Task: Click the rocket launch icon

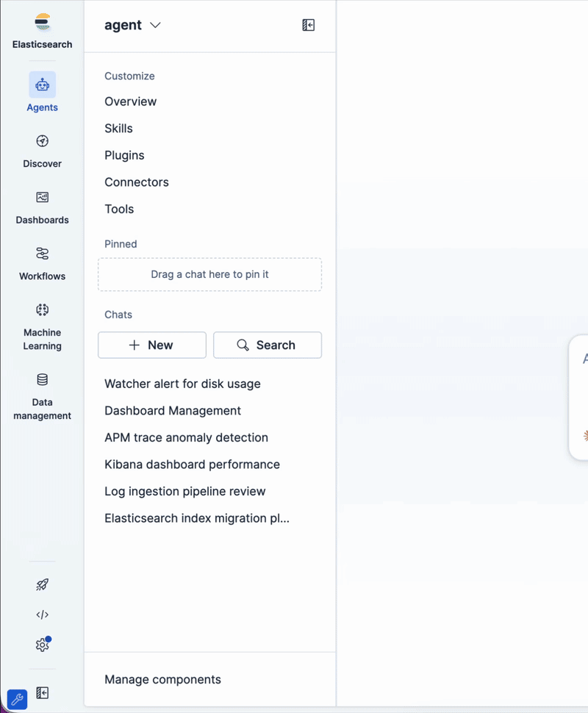Action: pyautogui.click(x=43, y=584)
